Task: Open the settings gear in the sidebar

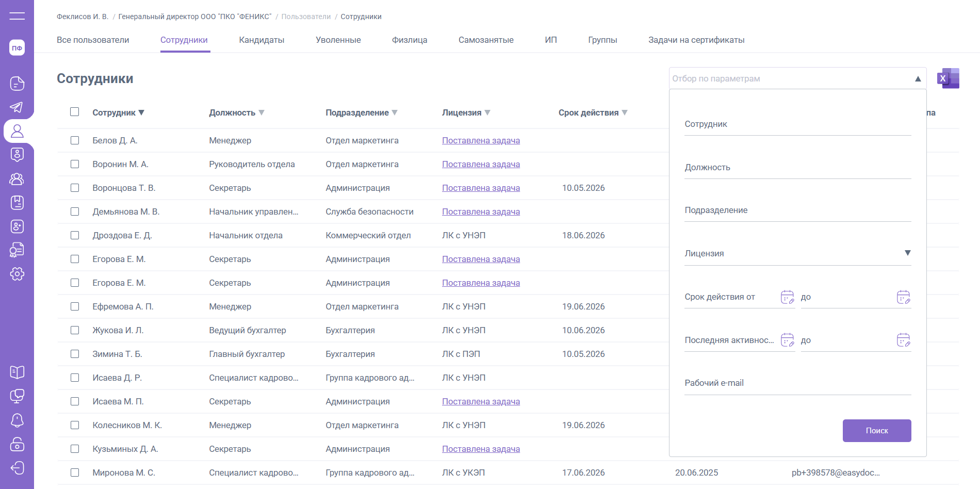Action: pyautogui.click(x=17, y=274)
